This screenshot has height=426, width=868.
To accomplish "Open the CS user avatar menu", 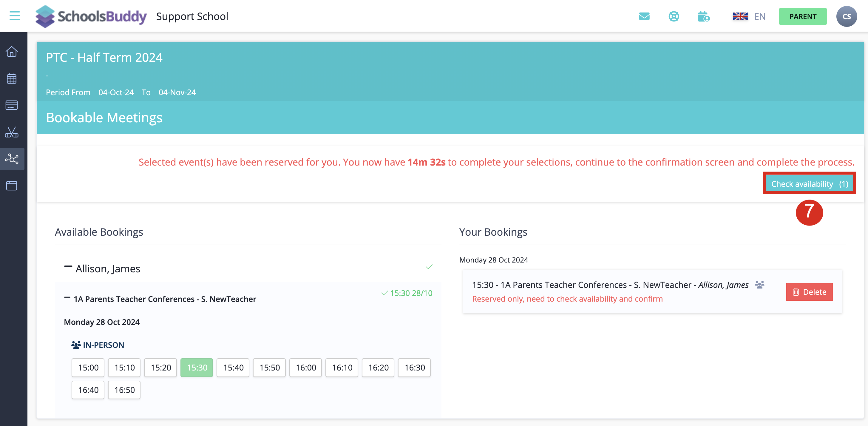I will (x=846, y=16).
